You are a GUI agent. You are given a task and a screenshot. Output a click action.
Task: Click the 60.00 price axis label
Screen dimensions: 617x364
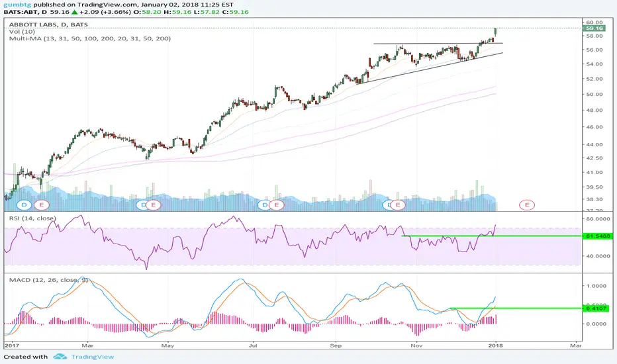[594, 23]
